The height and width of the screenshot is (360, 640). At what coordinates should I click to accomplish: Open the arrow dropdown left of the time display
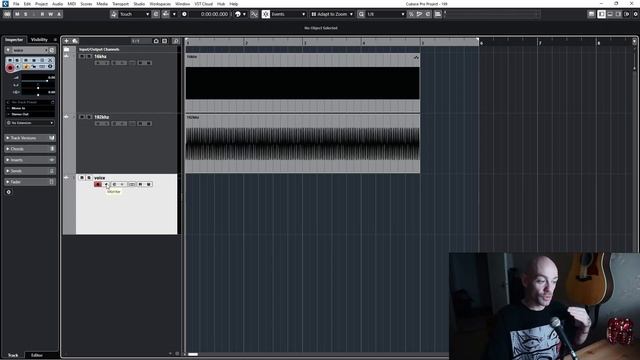tap(174, 14)
